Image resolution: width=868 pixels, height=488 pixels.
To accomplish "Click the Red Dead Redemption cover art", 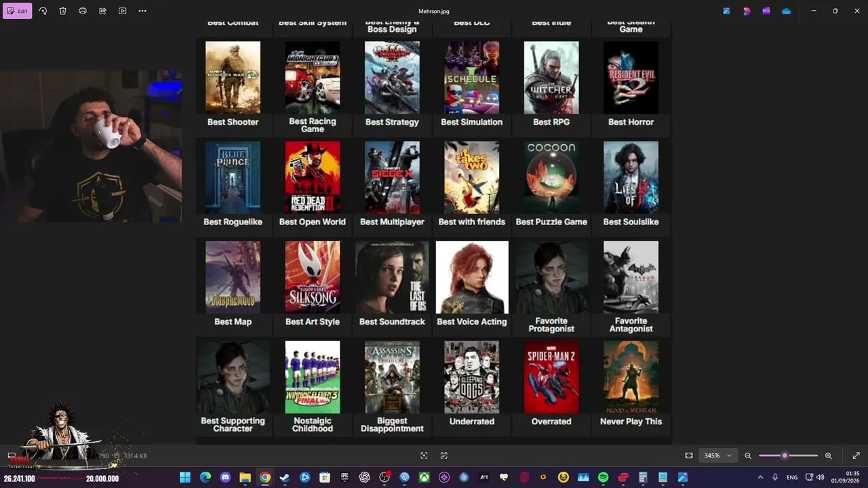I will [313, 177].
